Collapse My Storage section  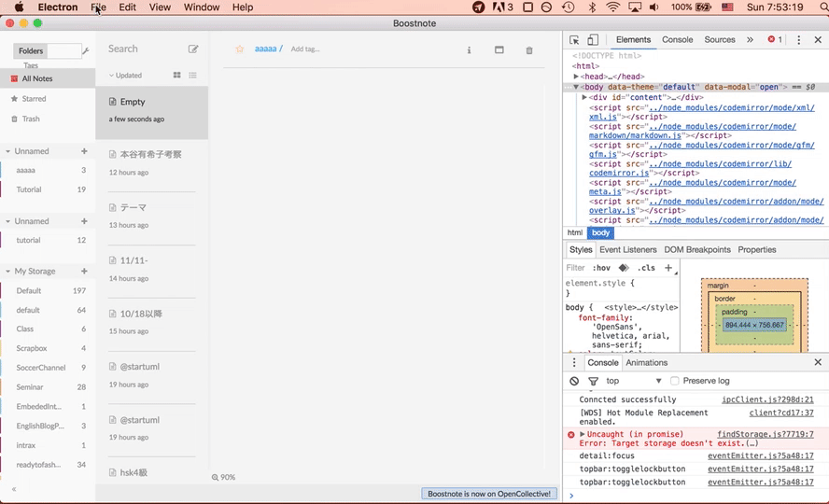point(7,272)
